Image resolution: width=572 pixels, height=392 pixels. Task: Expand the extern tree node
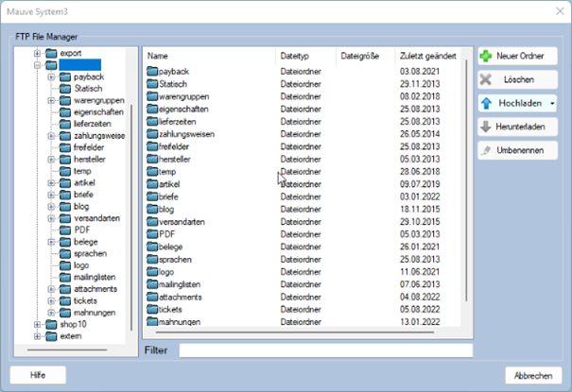(38, 335)
